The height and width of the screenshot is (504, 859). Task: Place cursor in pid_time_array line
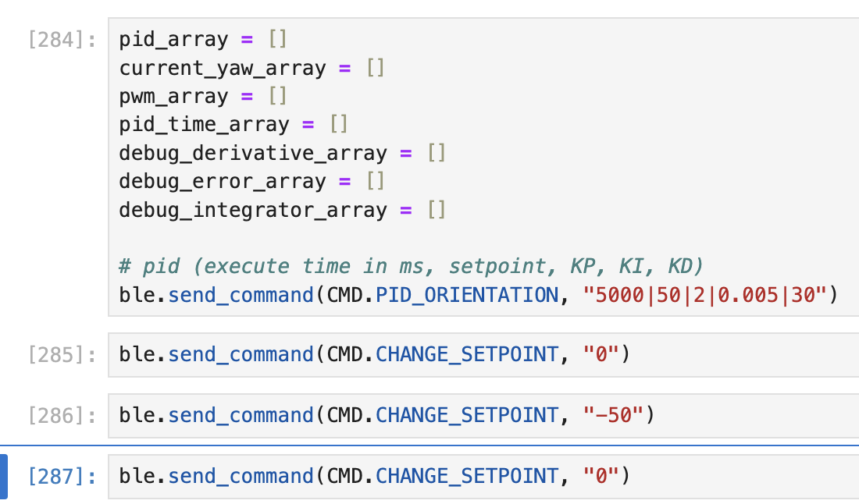tap(233, 124)
